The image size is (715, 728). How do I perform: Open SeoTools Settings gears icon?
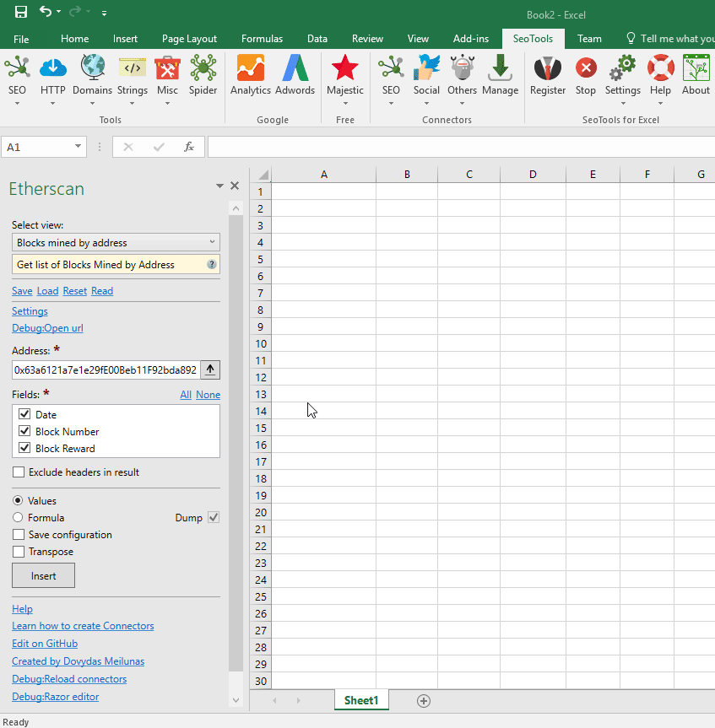pyautogui.click(x=622, y=68)
